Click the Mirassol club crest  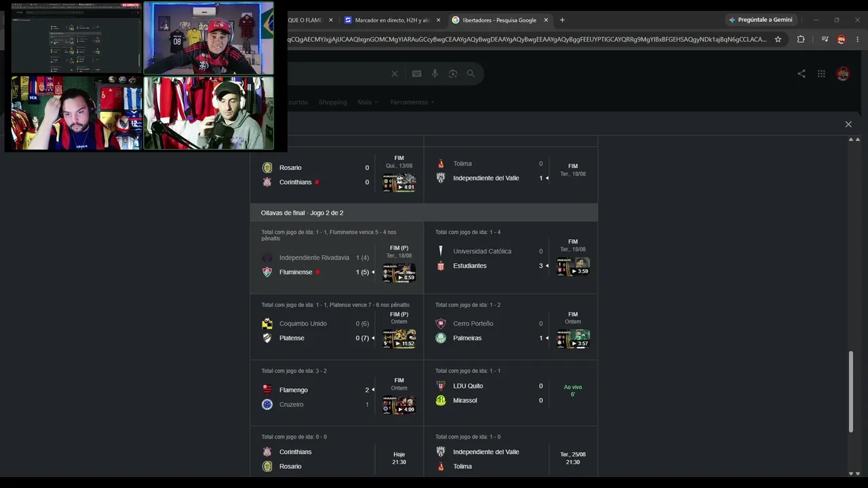441,400
